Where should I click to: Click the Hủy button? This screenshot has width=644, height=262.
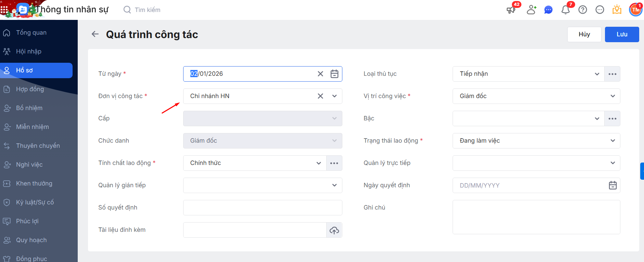[x=584, y=34]
